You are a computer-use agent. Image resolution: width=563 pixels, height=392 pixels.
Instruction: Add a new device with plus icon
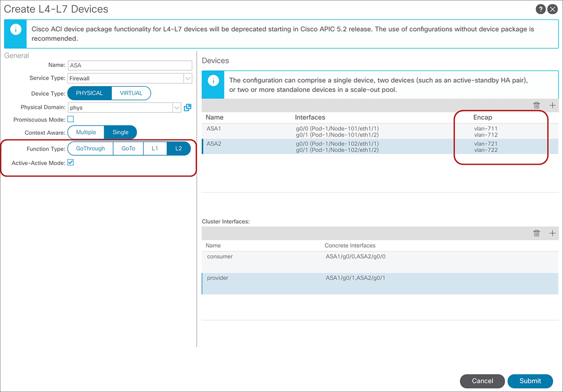coord(552,105)
